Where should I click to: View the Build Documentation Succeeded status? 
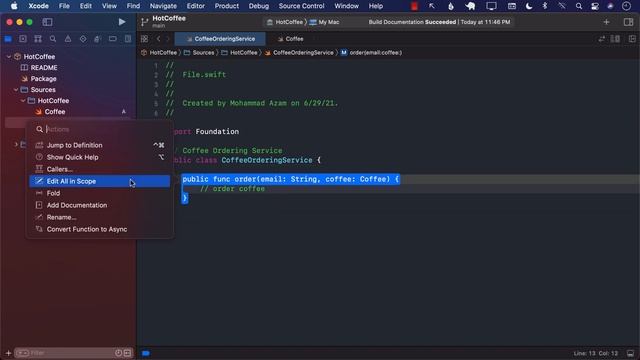(439, 22)
